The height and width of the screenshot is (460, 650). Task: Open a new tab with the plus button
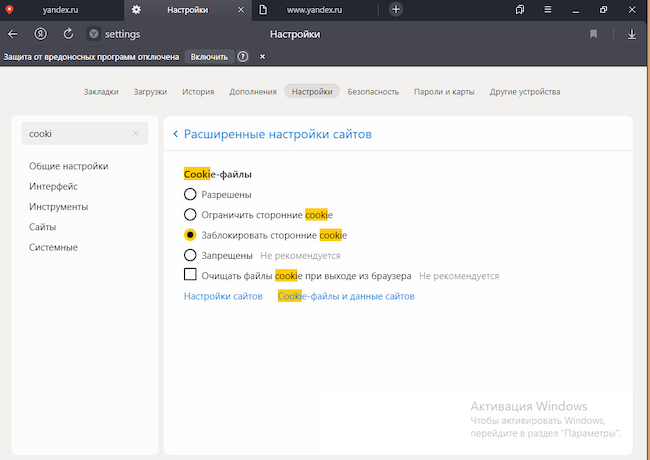(396, 9)
